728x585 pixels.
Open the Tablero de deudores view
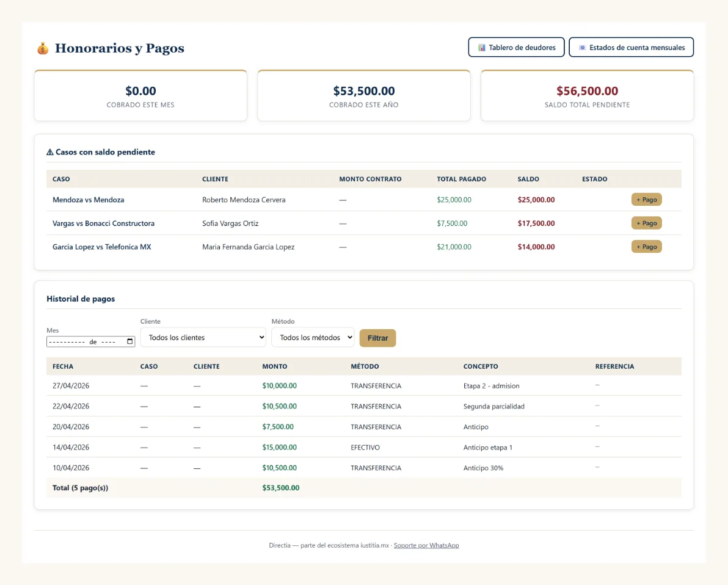click(516, 48)
